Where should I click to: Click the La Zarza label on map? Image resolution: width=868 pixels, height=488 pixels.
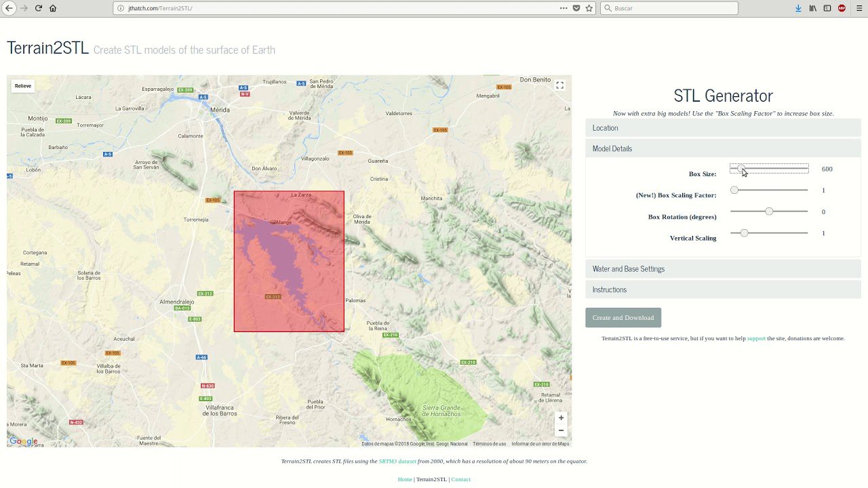tap(301, 195)
